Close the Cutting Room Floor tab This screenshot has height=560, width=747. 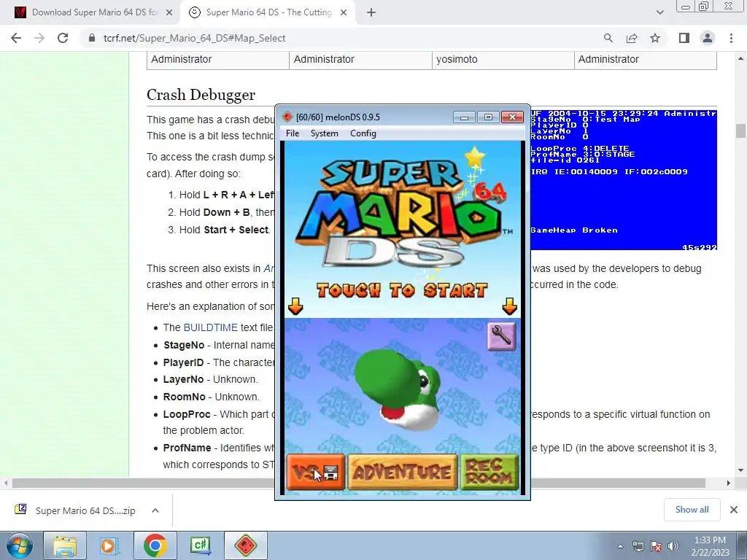344,12
